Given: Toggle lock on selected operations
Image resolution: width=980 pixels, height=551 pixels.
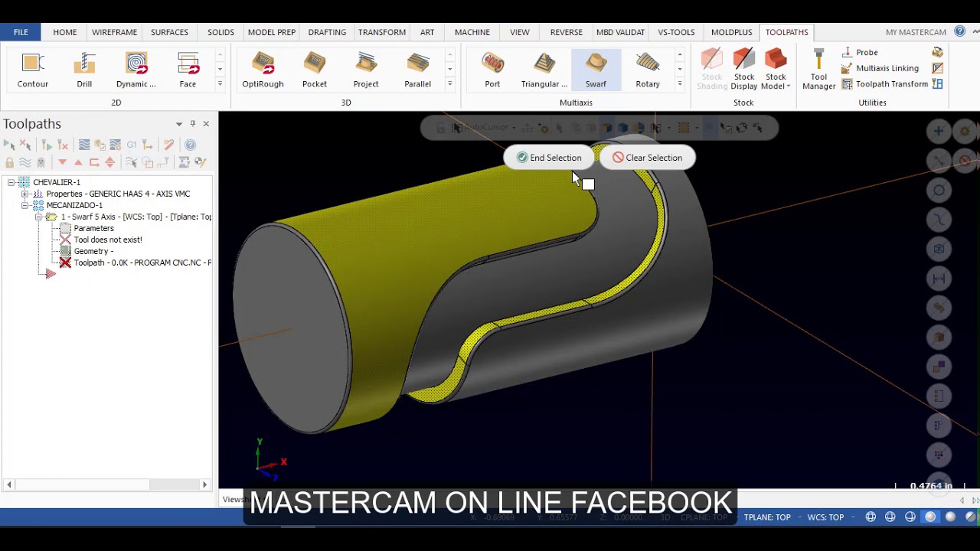Looking at the screenshot, I should 9,162.
